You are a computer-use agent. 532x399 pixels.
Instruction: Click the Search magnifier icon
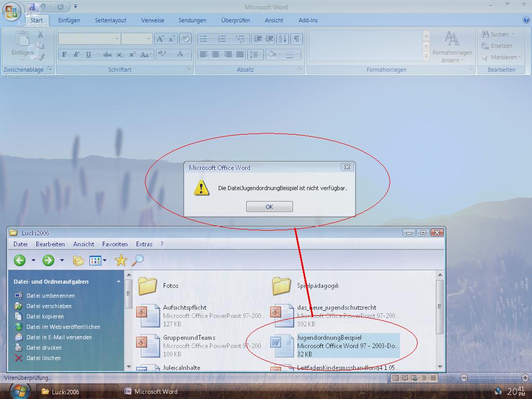[137, 260]
